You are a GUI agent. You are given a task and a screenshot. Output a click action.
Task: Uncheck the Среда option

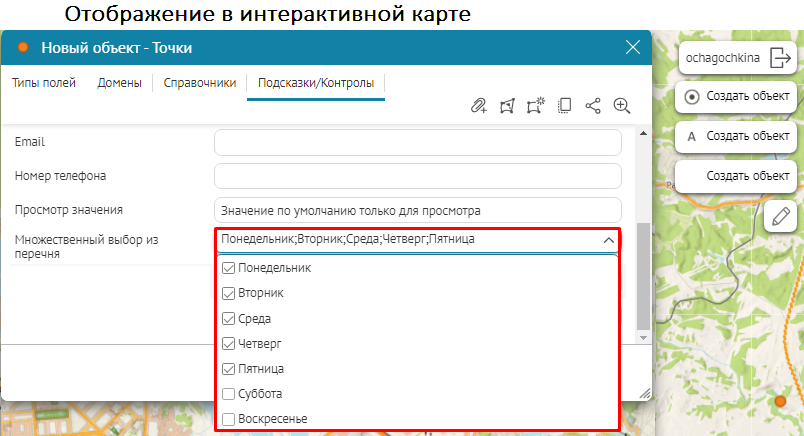pos(228,318)
